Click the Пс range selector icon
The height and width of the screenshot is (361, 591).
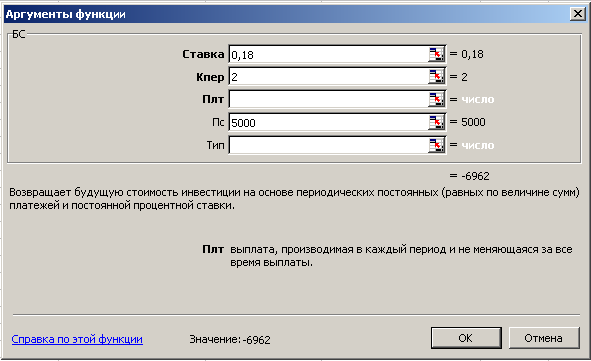[x=436, y=122]
